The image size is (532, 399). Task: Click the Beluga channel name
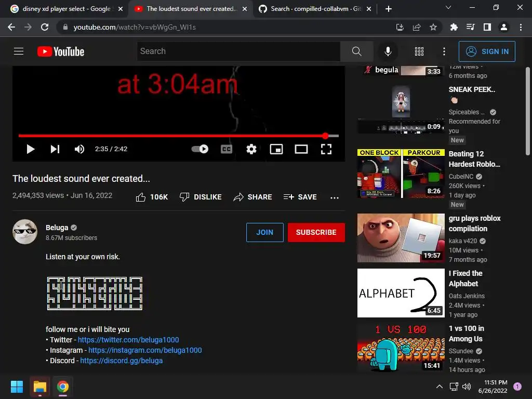pyautogui.click(x=57, y=228)
